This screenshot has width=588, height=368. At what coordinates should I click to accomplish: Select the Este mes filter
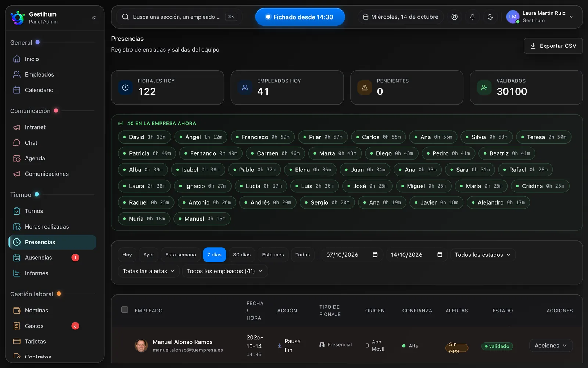click(273, 255)
